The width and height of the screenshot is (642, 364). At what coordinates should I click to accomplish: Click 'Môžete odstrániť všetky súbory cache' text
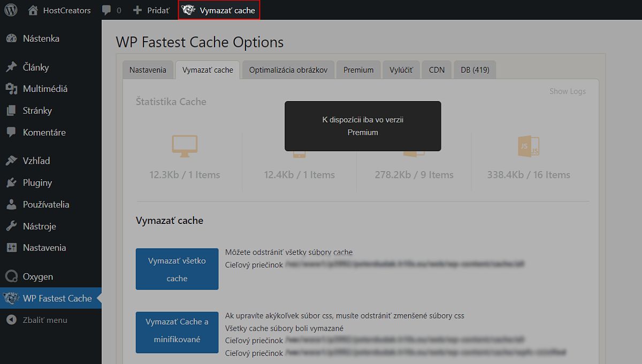click(289, 252)
